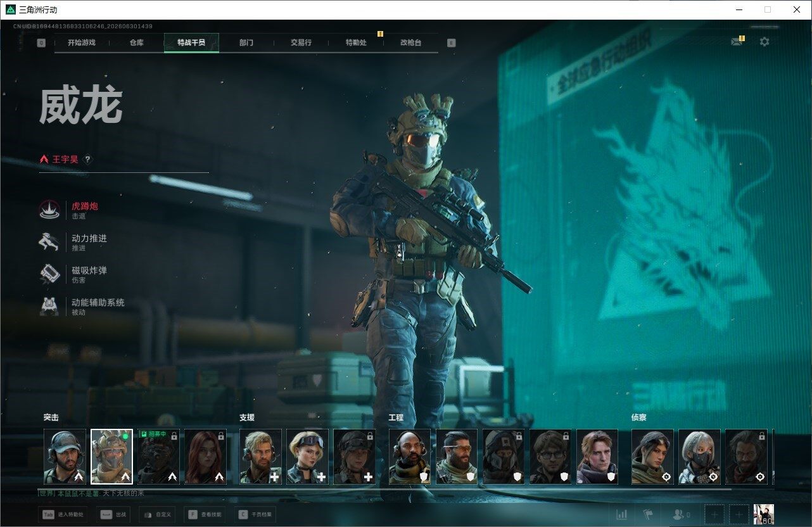Screen dimensions: 812x527
Task: Select the 动能辅助系统 passive skill icon
Action: (x=50, y=307)
